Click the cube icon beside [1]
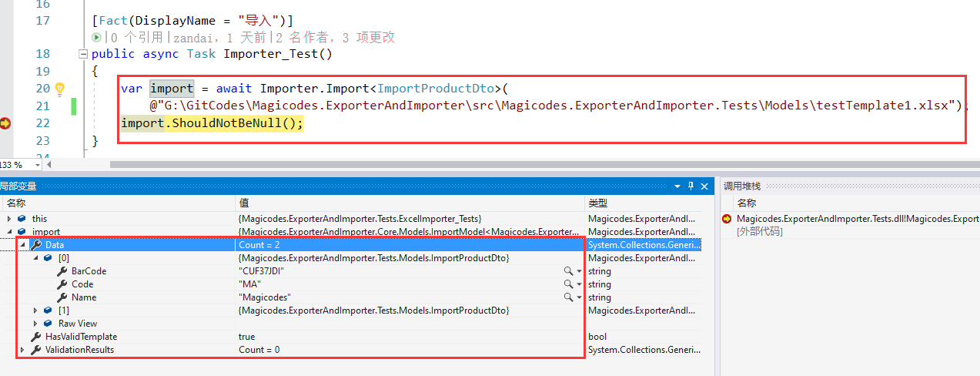Viewport: 980px width, 376px height. (48, 311)
